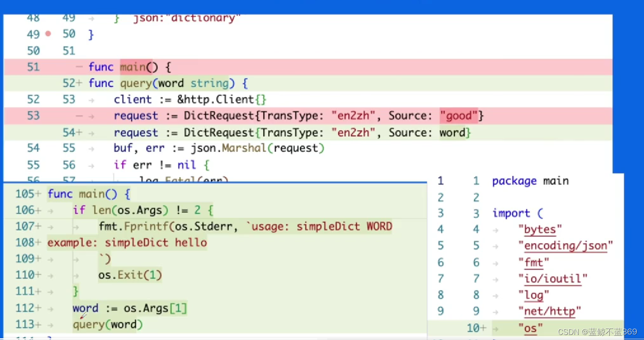Click the highlighted "word}" value in added line 54+
The image size is (644, 340).
455,133
